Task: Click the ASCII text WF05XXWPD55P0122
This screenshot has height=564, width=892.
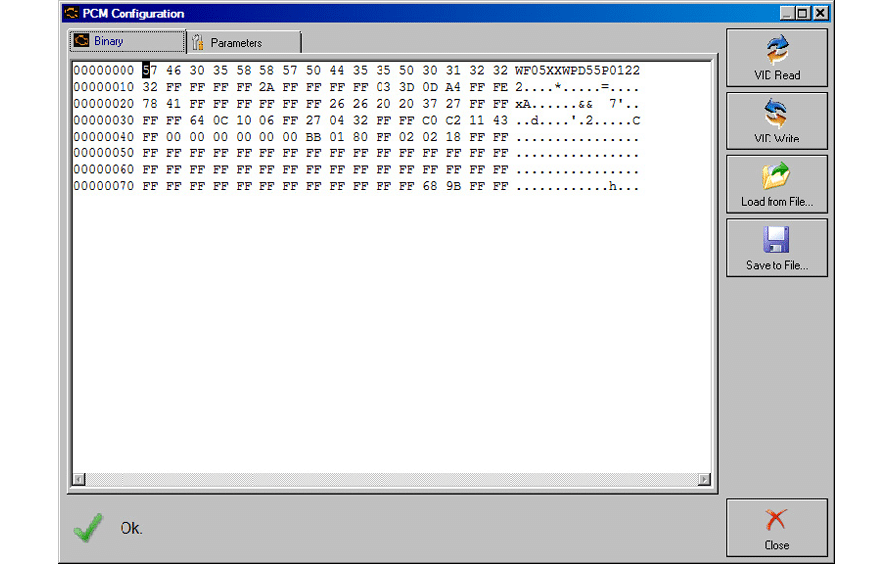Action: (x=577, y=71)
